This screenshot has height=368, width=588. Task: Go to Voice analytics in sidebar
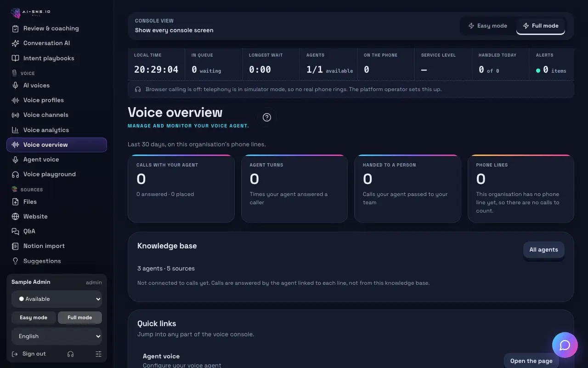click(57, 130)
